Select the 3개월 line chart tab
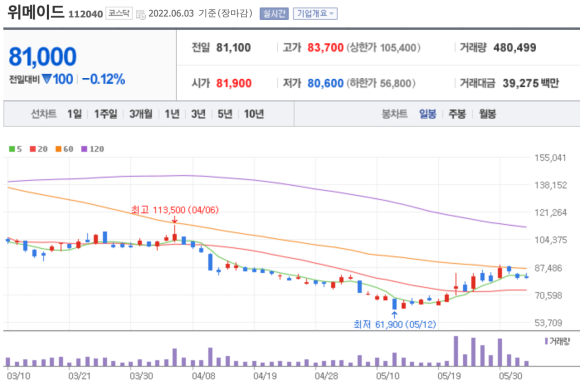 [x=141, y=114]
